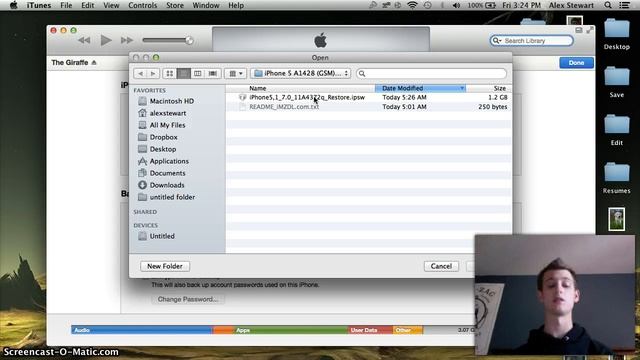Open the Edit menu
Viewport: 640px width, 360px height.
pos(87,5)
